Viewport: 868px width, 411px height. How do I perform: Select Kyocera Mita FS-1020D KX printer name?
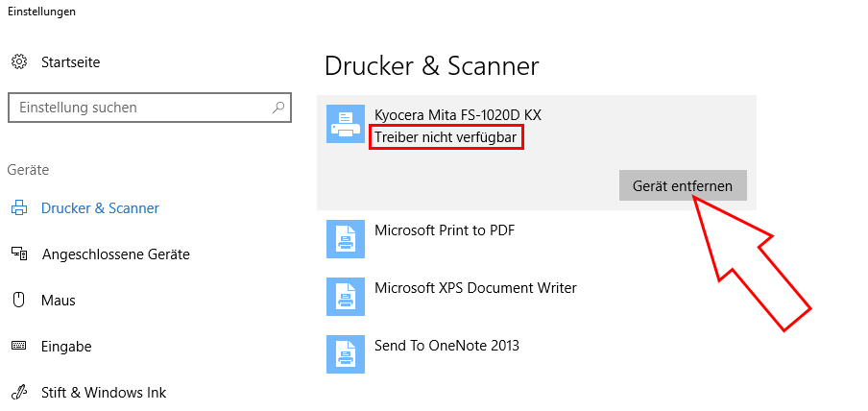click(x=458, y=115)
